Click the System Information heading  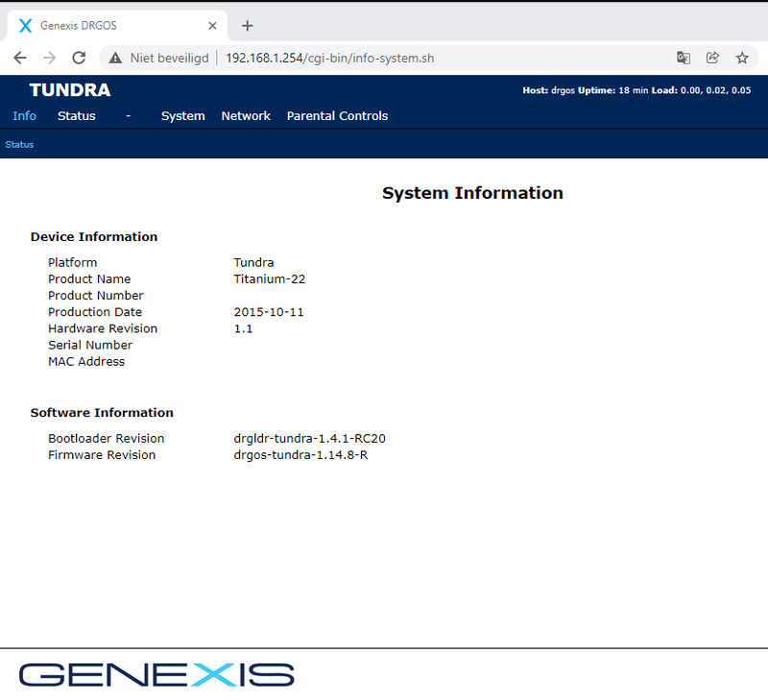click(472, 193)
